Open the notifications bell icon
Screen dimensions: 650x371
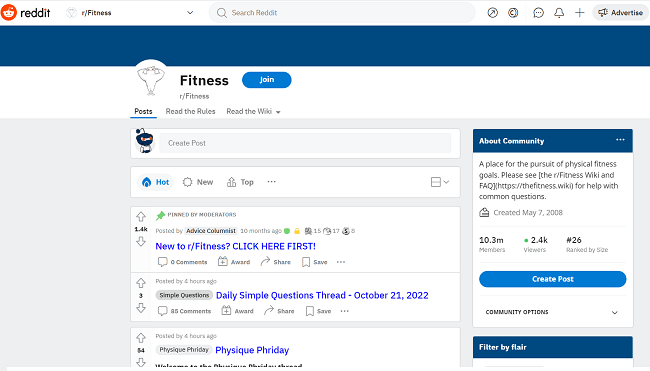point(559,13)
